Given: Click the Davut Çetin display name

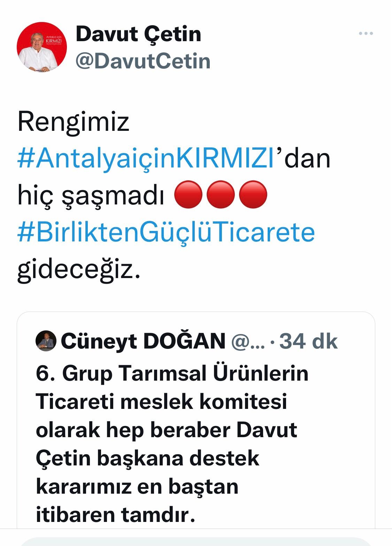Looking at the screenshot, I should coord(138,34).
